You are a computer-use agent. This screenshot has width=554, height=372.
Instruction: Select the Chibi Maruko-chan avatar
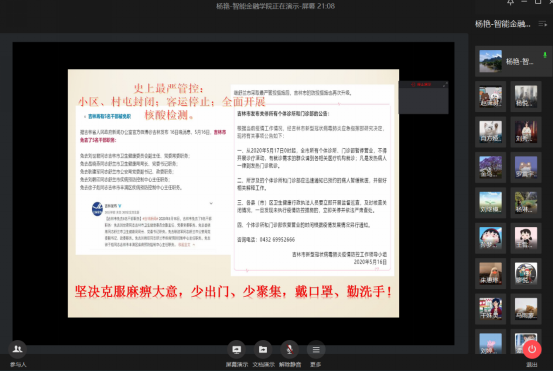coord(490,237)
